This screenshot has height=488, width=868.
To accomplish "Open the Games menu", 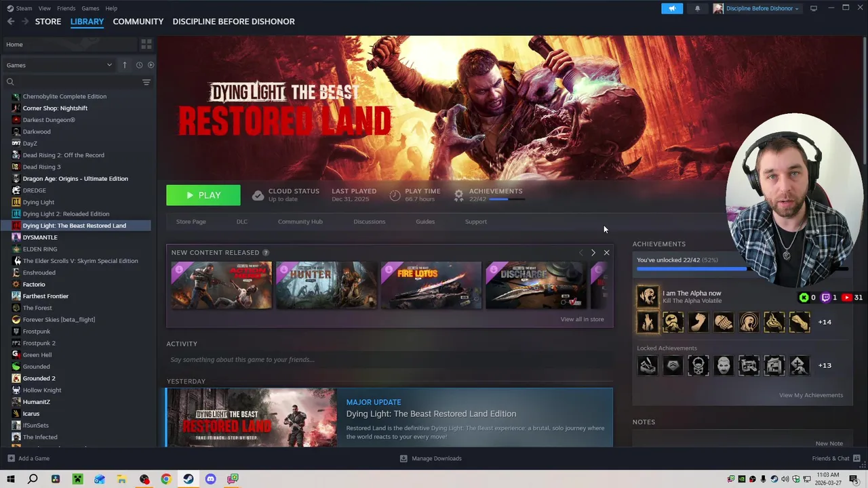I will click(90, 8).
